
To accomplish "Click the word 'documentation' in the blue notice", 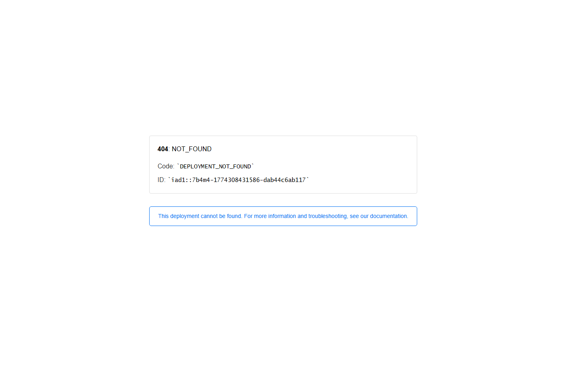I will click(388, 216).
